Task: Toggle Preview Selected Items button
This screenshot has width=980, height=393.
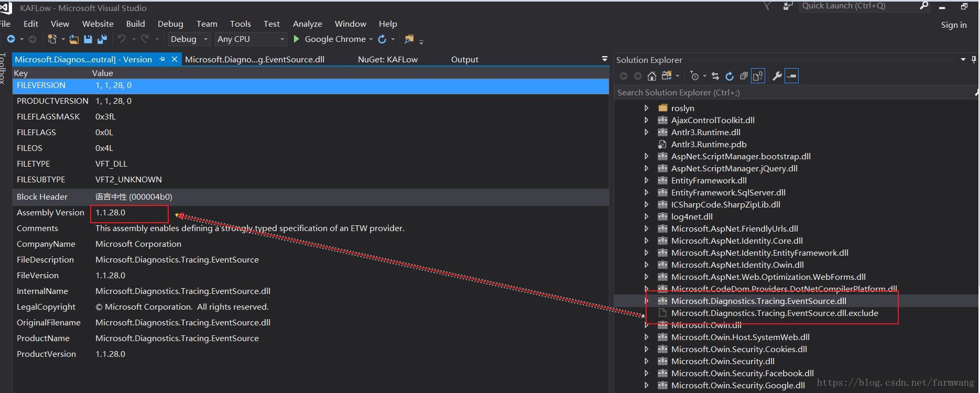Action: pos(791,76)
